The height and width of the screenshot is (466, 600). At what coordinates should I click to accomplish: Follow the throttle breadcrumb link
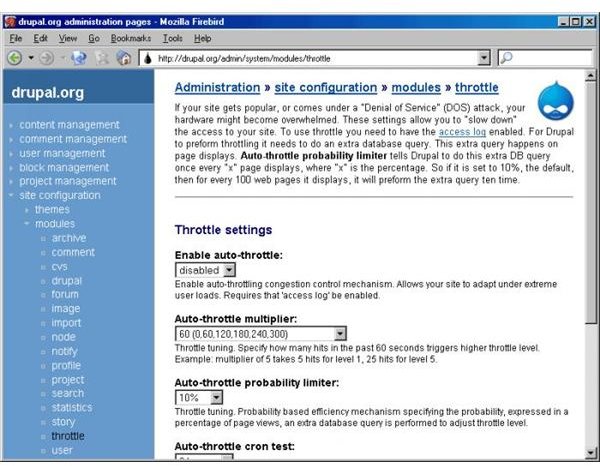pyautogui.click(x=476, y=88)
